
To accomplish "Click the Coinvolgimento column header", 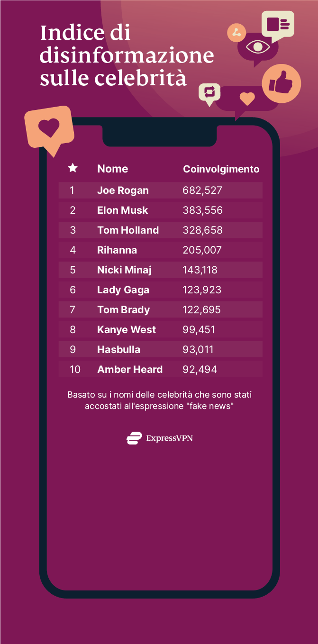I will pyautogui.click(x=221, y=169).
